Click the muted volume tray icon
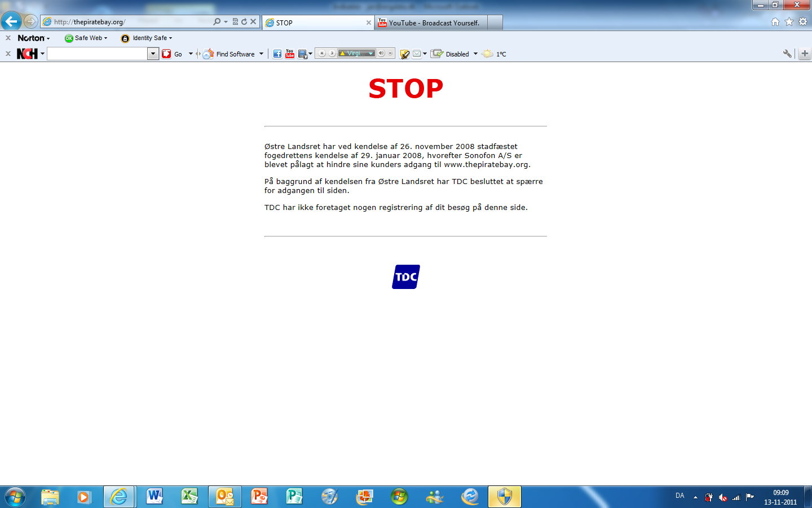The width and height of the screenshot is (812, 508). tap(723, 497)
